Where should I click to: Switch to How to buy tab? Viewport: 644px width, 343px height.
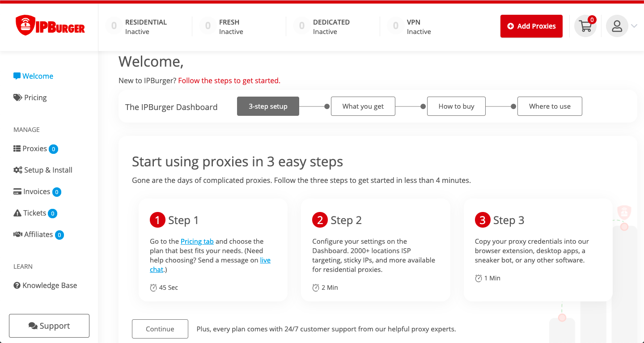click(x=456, y=106)
